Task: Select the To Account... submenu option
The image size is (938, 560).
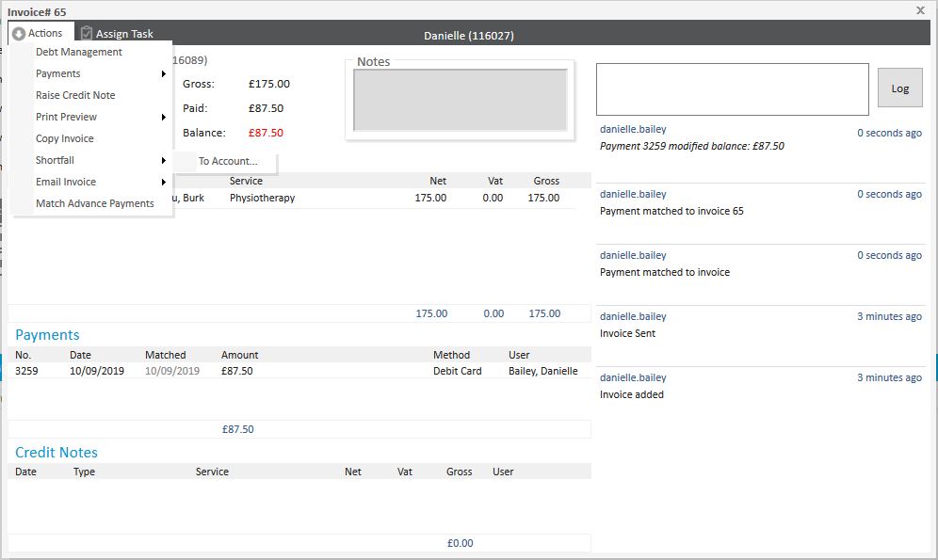Action: tap(228, 161)
